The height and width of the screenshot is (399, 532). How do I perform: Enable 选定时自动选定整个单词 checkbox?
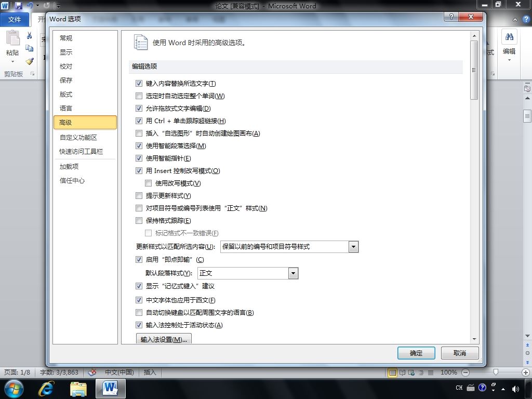pyautogui.click(x=139, y=96)
